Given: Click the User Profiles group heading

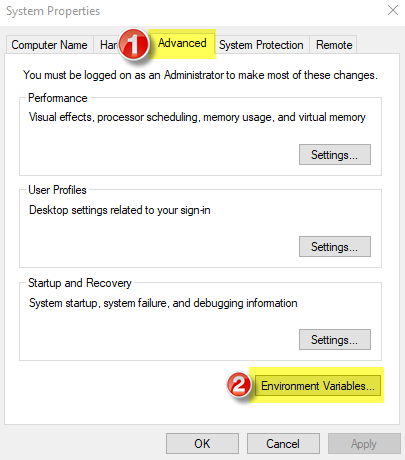Looking at the screenshot, I should click(57, 190).
